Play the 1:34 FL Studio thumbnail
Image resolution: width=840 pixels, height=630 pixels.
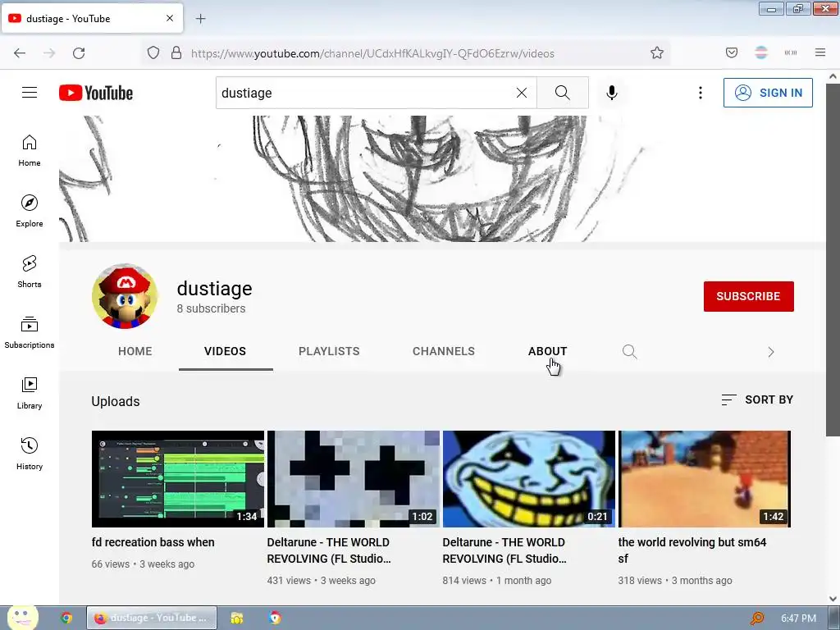coord(178,479)
